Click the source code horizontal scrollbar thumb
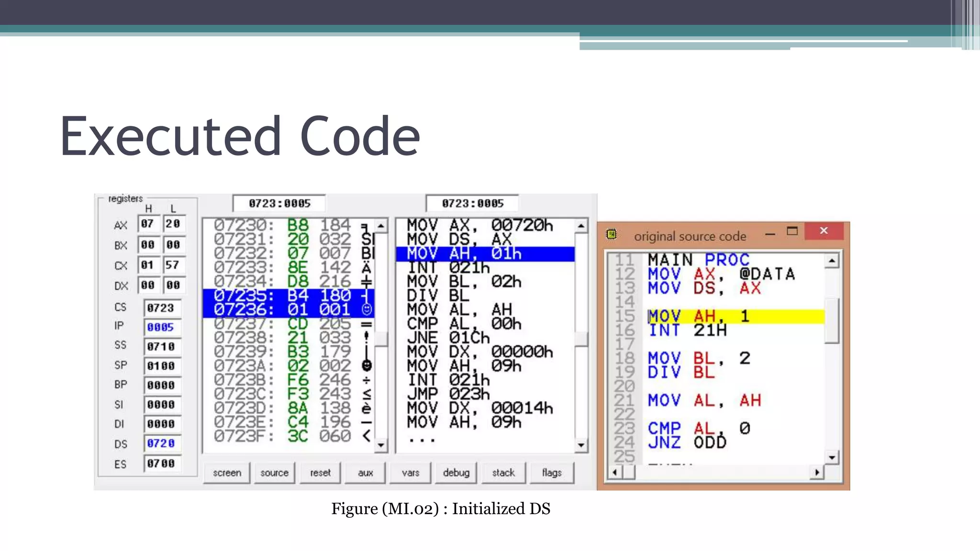The width and height of the screenshot is (980, 551). pos(629,473)
